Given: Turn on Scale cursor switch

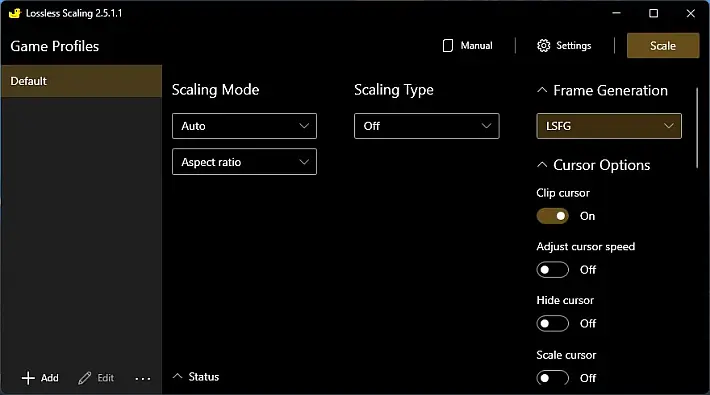Looking at the screenshot, I should pyautogui.click(x=552, y=378).
